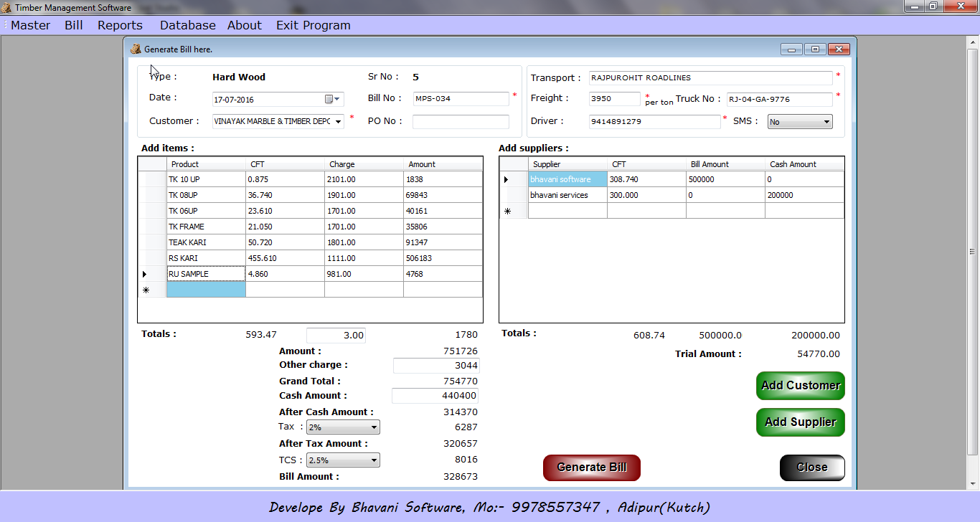Viewport: 980px width, 522px height.
Task: Click the new supplier row marker asterisk
Action: pos(507,212)
